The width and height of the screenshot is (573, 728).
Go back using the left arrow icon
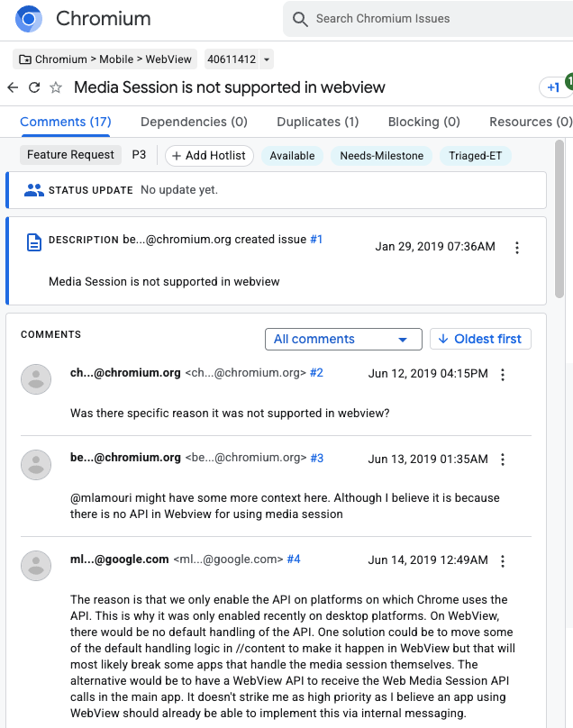click(x=13, y=87)
